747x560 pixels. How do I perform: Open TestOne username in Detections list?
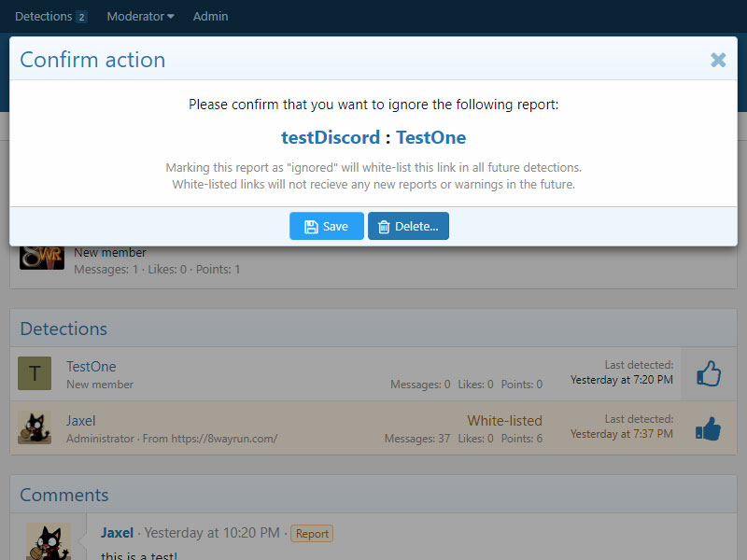92,367
